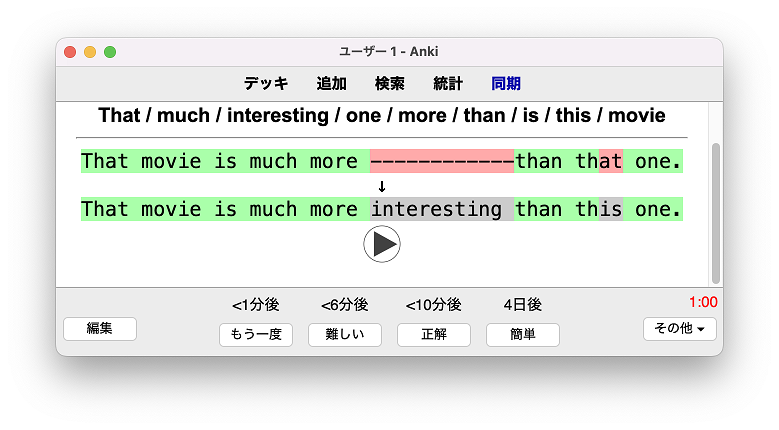Click the scrambled words question line
The height and width of the screenshot is (430, 779).
click(382, 115)
